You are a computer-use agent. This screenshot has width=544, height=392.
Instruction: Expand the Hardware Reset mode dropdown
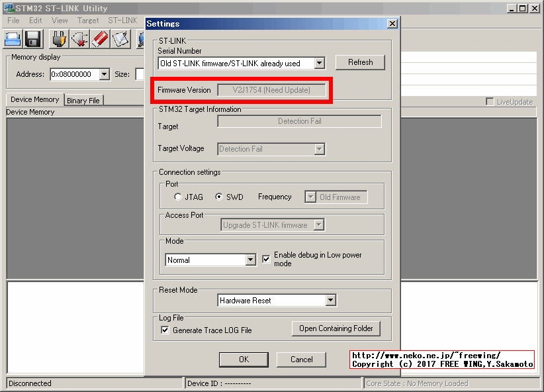coord(331,300)
